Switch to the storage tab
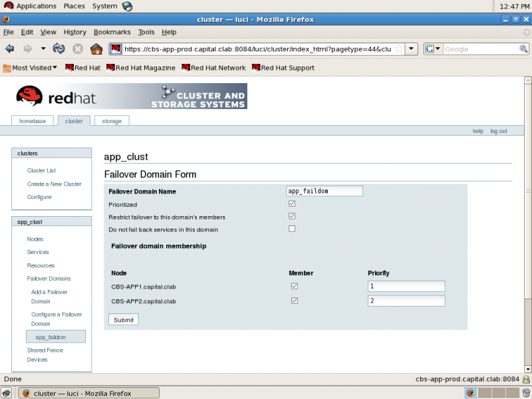This screenshot has height=399, width=532. [x=112, y=121]
